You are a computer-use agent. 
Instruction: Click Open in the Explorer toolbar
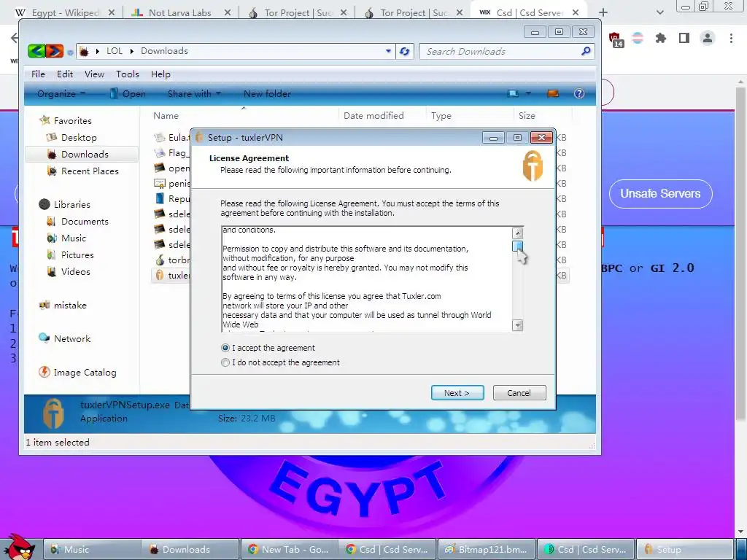point(128,94)
